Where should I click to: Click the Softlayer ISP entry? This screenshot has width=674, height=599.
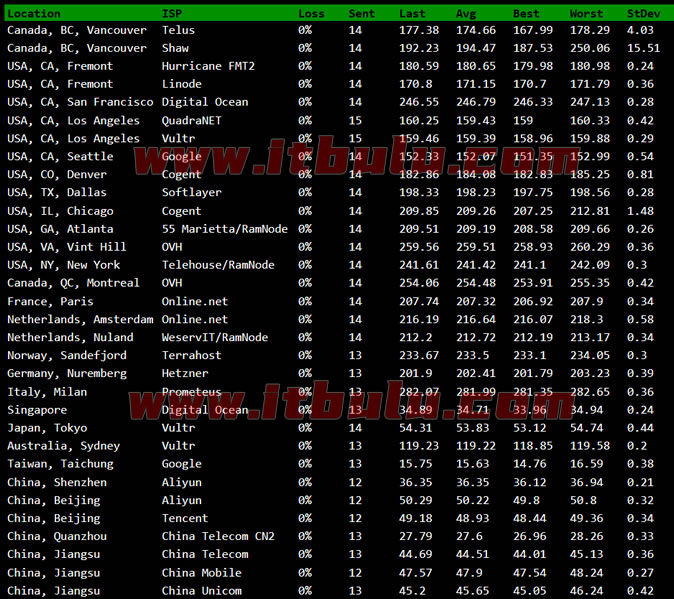click(191, 193)
